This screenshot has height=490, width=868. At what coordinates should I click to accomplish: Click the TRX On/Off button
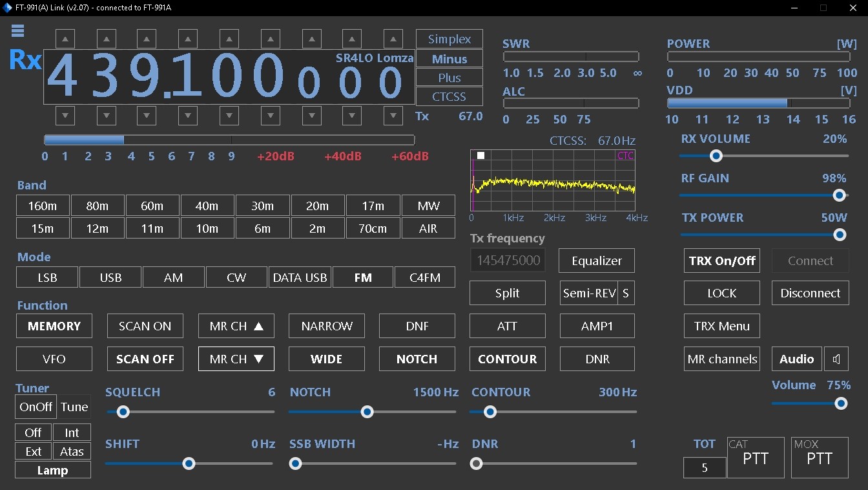722,261
